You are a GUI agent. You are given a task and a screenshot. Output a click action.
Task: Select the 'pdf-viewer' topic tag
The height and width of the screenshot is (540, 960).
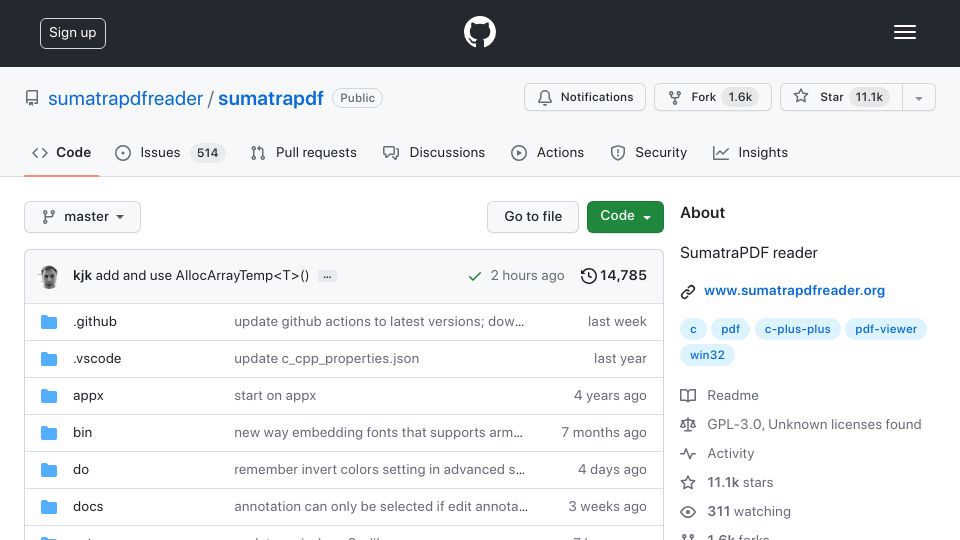pos(886,329)
